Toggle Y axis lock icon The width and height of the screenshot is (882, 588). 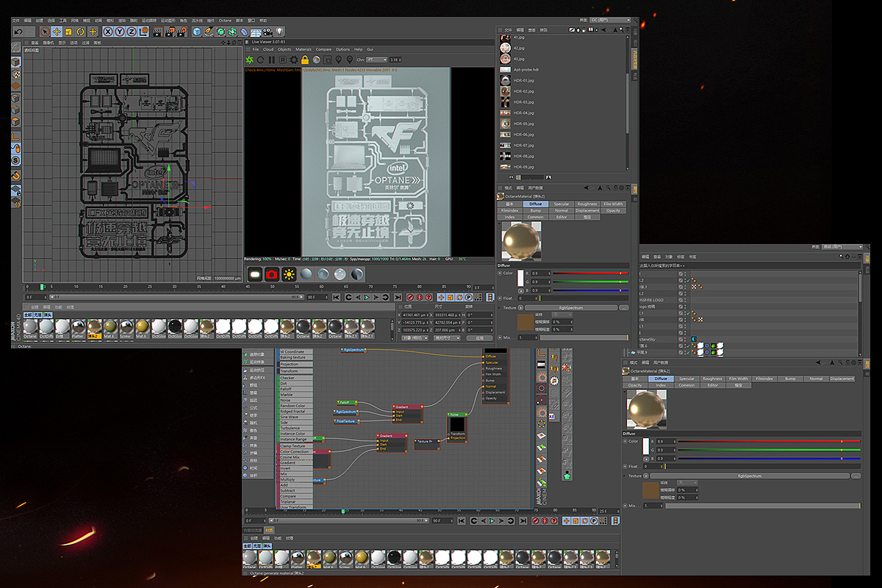point(120,32)
